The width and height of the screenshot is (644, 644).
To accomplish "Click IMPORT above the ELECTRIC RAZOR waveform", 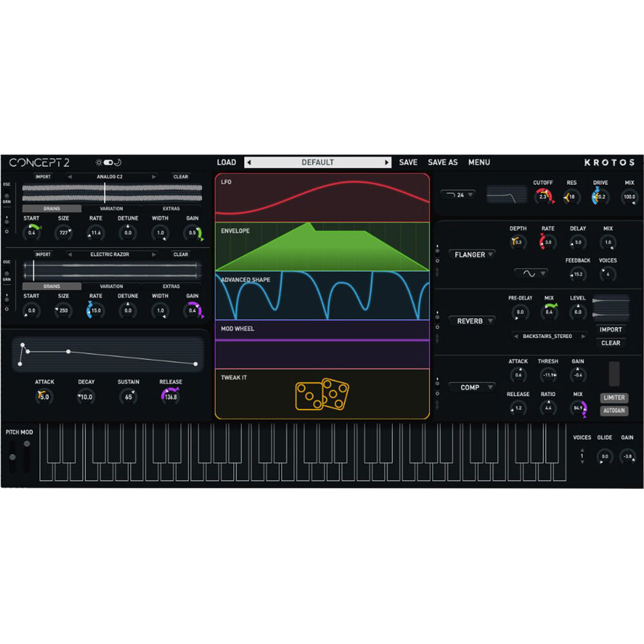I will click(43, 254).
